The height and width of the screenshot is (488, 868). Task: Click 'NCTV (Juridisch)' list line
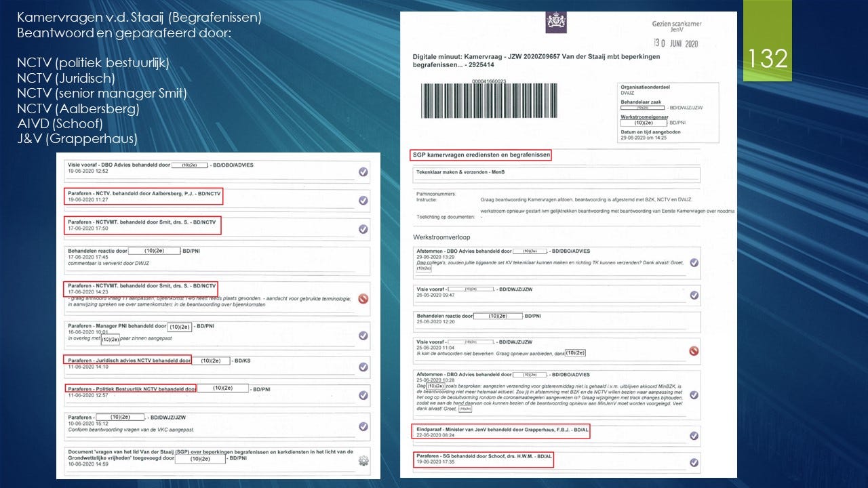66,79
